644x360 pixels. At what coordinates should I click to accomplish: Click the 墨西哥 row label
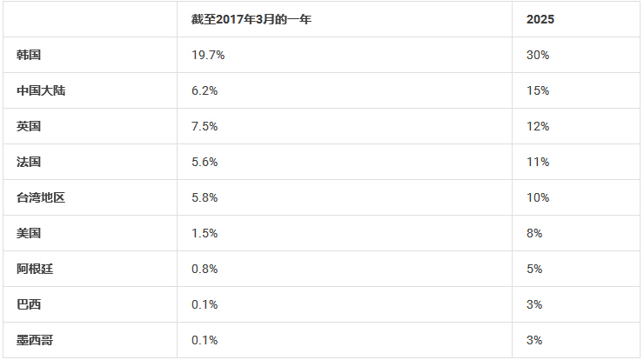tap(35, 341)
